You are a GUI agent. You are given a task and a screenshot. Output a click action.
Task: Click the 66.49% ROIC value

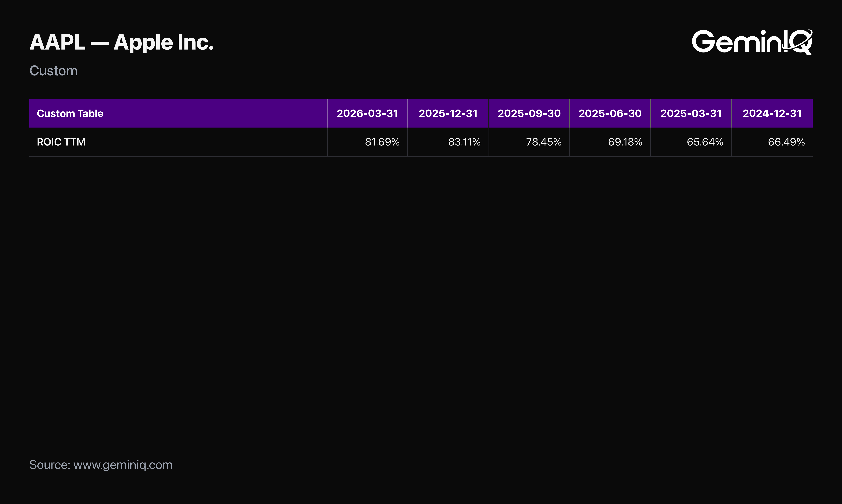tap(786, 142)
